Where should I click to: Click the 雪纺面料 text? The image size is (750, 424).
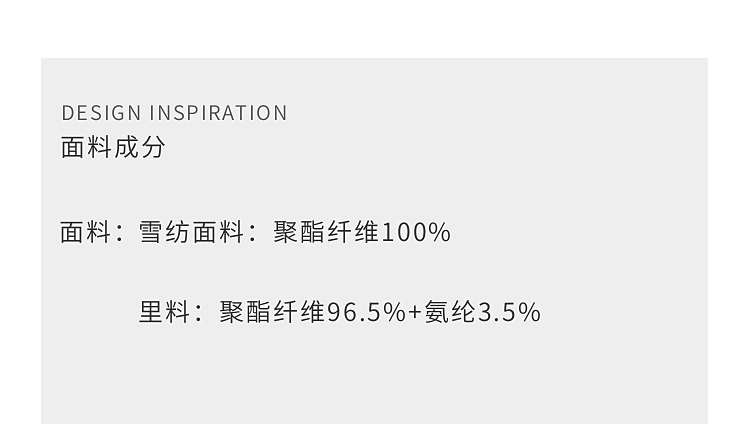point(191,232)
